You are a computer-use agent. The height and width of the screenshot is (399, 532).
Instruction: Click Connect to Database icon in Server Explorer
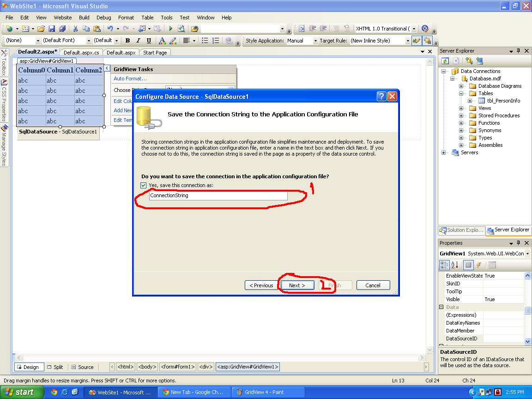[469, 61]
